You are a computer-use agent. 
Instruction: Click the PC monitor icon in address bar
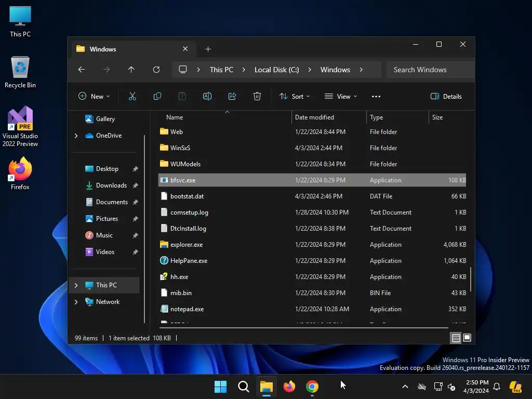coord(183,70)
